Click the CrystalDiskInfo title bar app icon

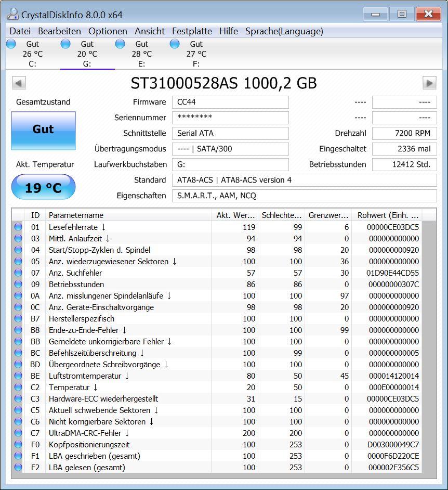coord(13,14)
